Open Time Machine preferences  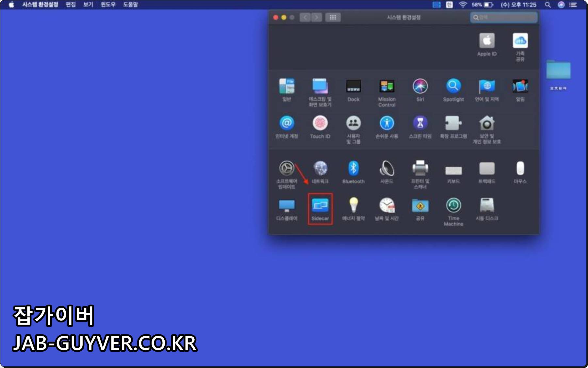click(453, 212)
